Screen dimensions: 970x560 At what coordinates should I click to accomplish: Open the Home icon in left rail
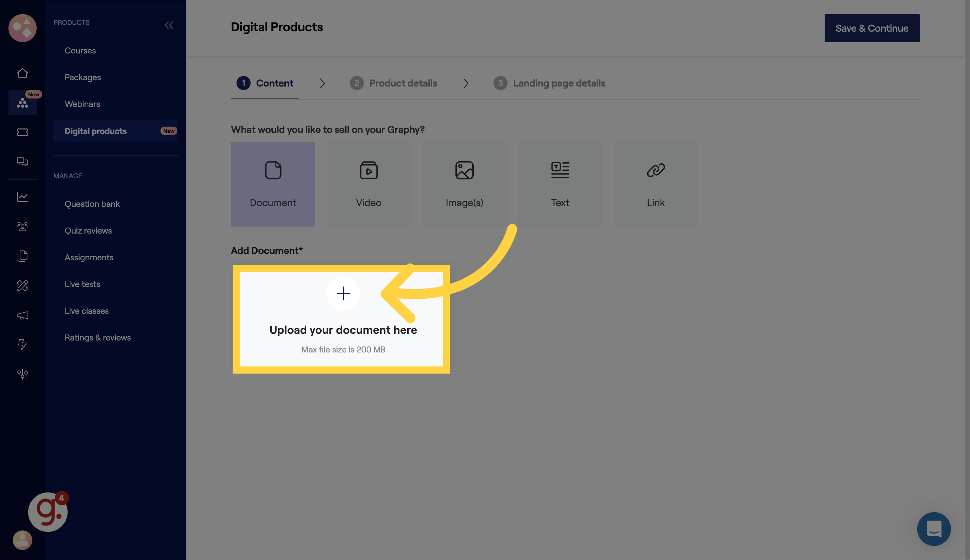(22, 73)
